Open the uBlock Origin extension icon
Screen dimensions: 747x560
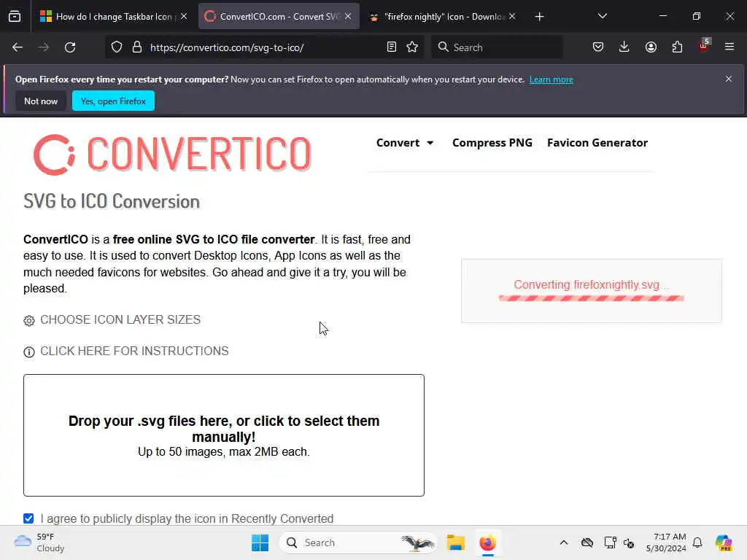click(704, 46)
